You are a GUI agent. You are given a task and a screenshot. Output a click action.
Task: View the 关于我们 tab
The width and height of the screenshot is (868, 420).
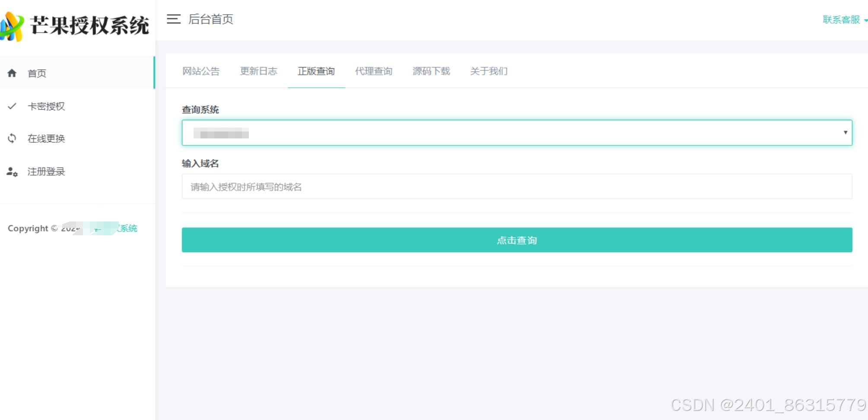click(x=489, y=71)
